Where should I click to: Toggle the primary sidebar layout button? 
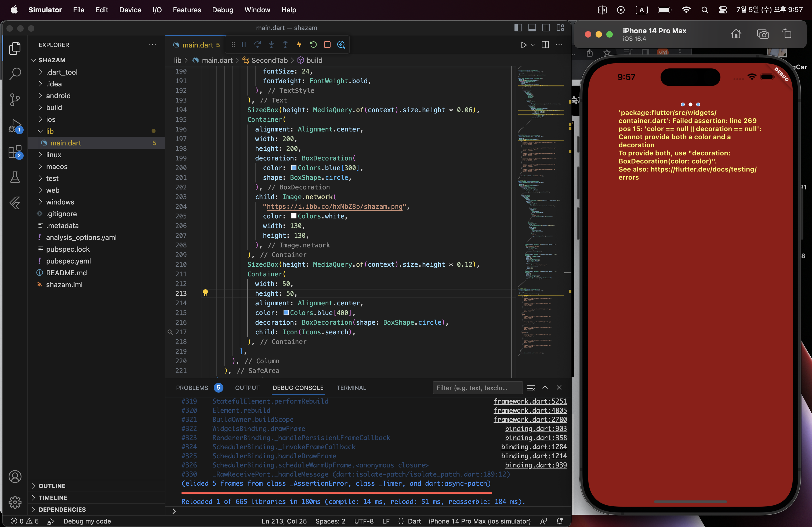click(x=518, y=28)
